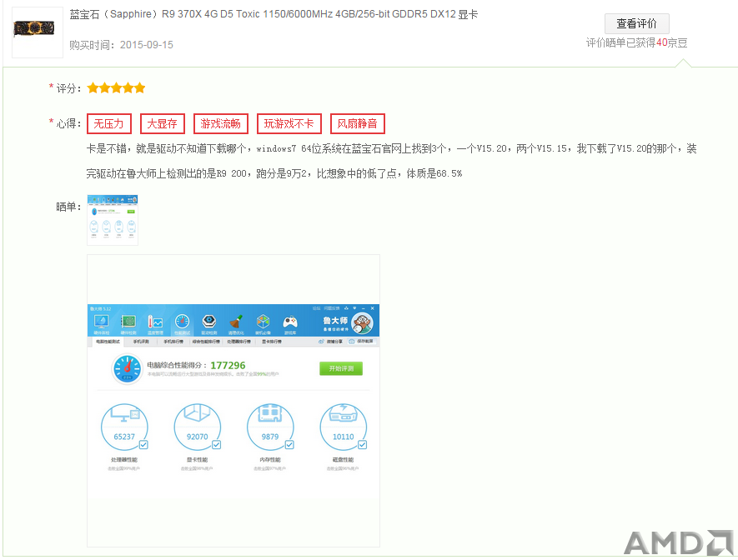Select the 无压力 review tag
Viewport: 738px width, 560px height.
click(109, 123)
